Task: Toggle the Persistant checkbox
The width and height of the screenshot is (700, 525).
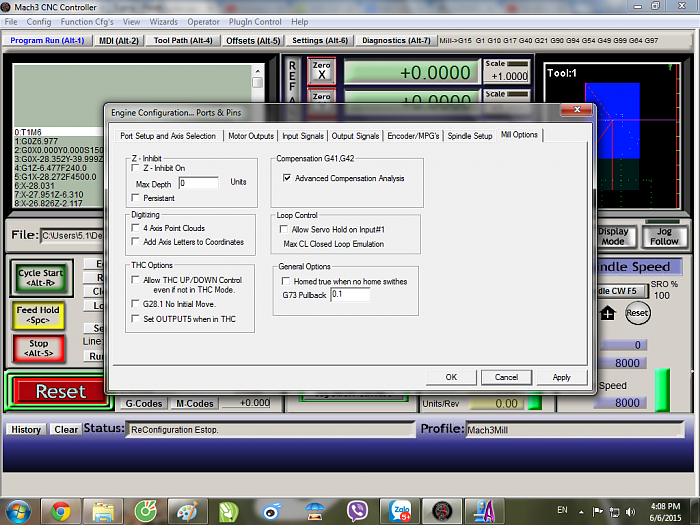Action: click(135, 197)
